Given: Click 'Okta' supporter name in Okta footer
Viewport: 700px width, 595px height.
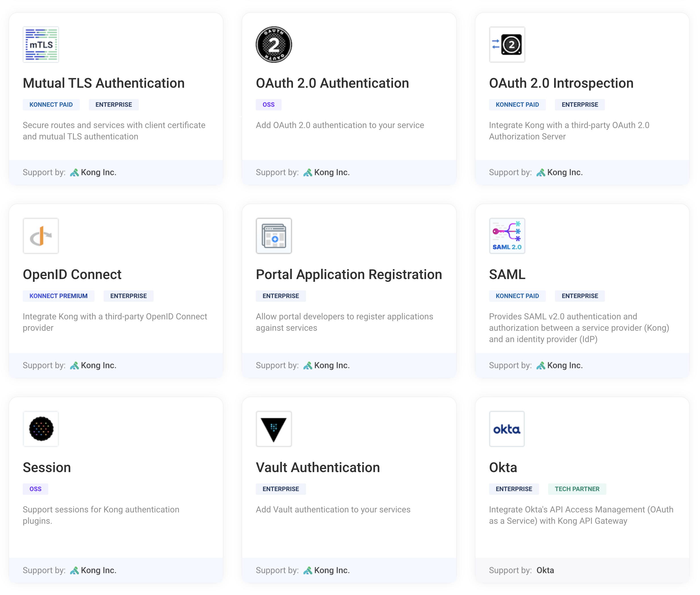Looking at the screenshot, I should 545,570.
